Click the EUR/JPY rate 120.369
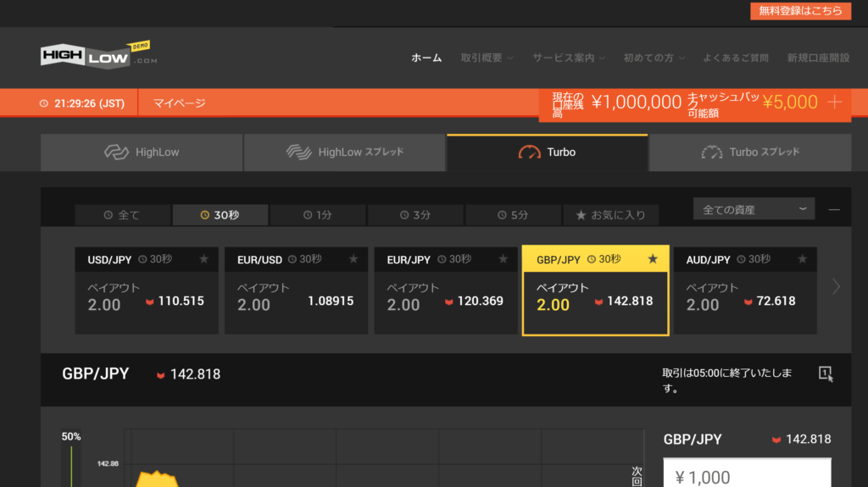Viewport: 868px width, 487px height. click(x=480, y=301)
